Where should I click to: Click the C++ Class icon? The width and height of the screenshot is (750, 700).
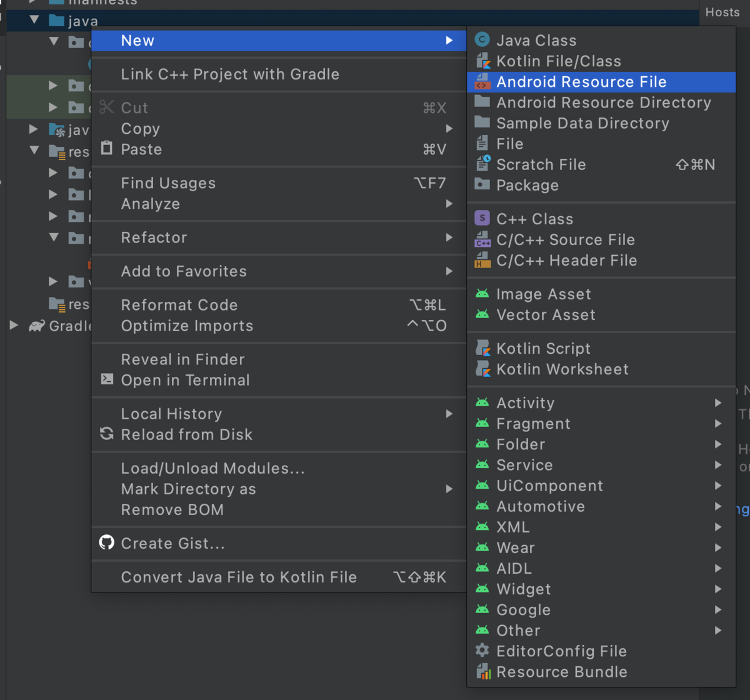coord(482,218)
